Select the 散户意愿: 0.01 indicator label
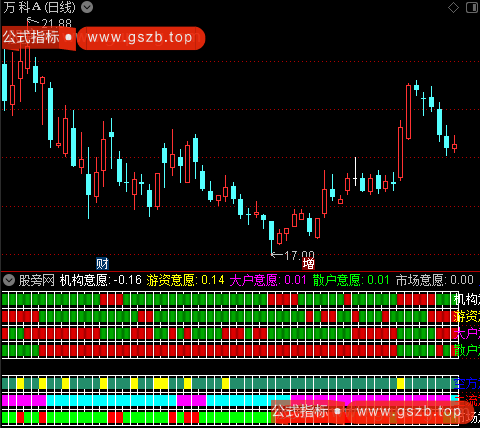Image resolution: width=480 pixels, height=428 pixels. (351, 280)
